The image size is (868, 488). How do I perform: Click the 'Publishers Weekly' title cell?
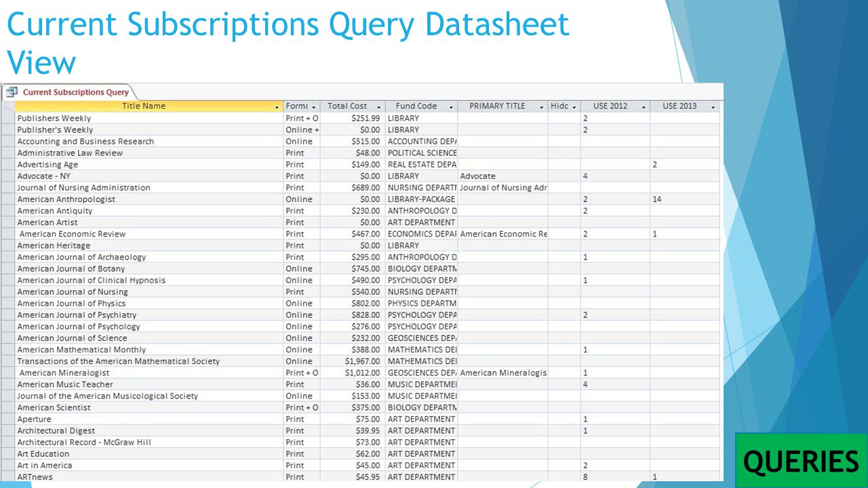[149, 118]
